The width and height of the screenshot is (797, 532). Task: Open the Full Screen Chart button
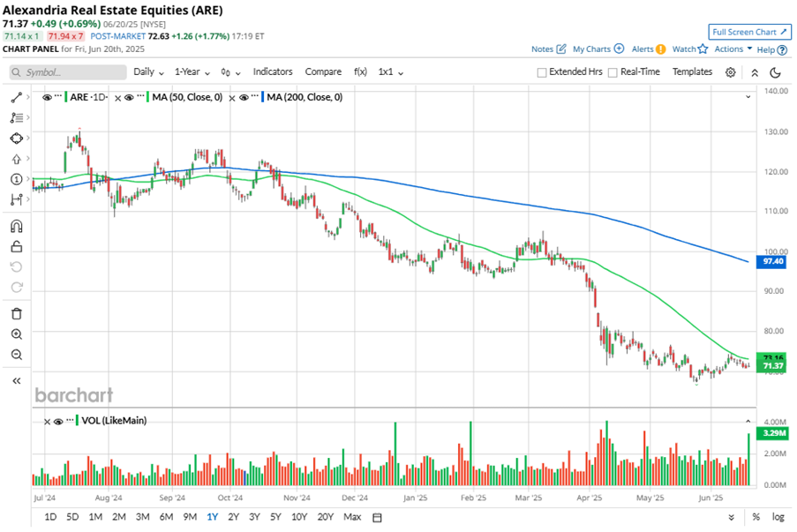749,32
